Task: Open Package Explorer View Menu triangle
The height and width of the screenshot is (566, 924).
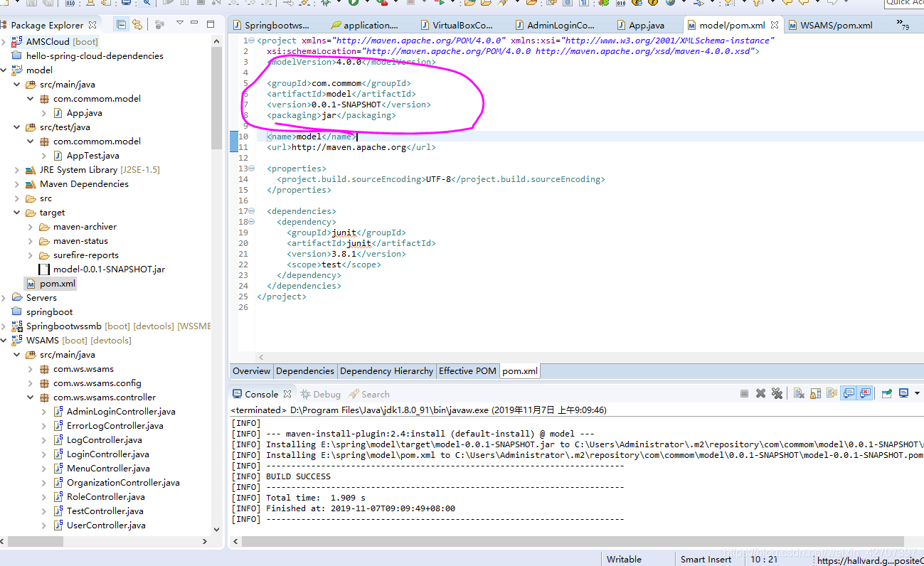Action: point(180,23)
